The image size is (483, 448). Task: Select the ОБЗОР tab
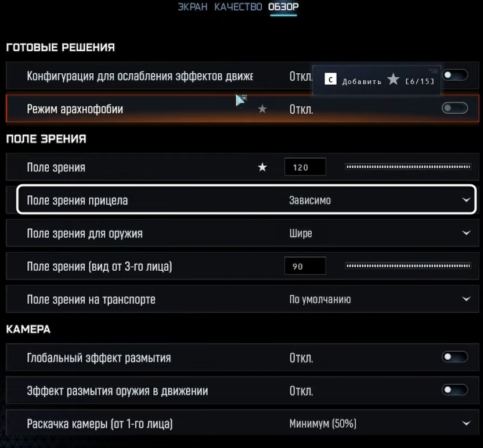pyautogui.click(x=283, y=7)
